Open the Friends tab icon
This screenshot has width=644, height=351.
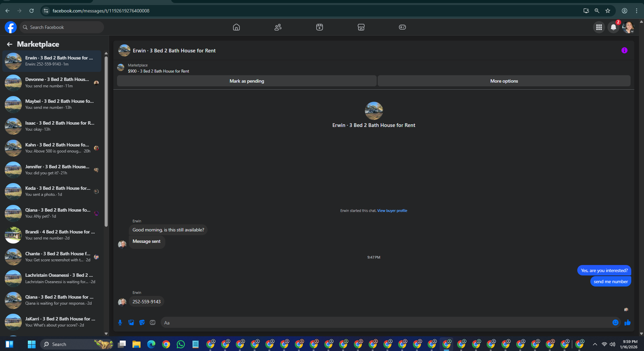click(x=278, y=27)
